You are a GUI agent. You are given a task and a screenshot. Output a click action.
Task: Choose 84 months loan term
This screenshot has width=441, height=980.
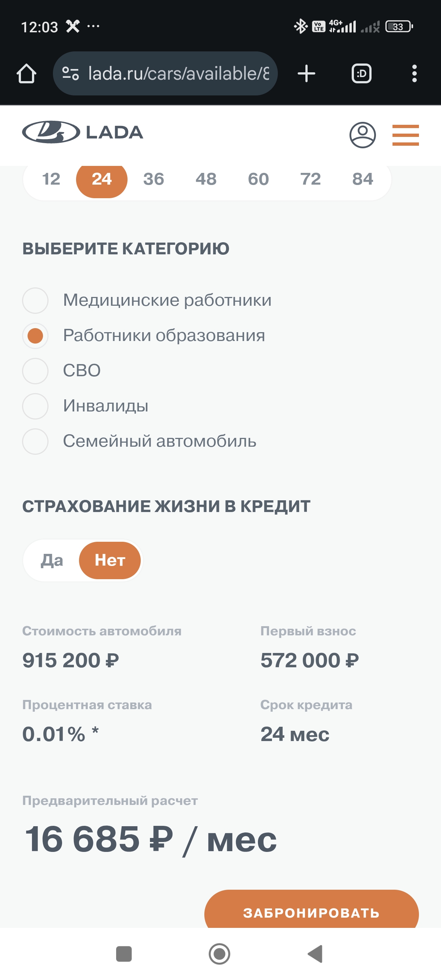pyautogui.click(x=363, y=179)
